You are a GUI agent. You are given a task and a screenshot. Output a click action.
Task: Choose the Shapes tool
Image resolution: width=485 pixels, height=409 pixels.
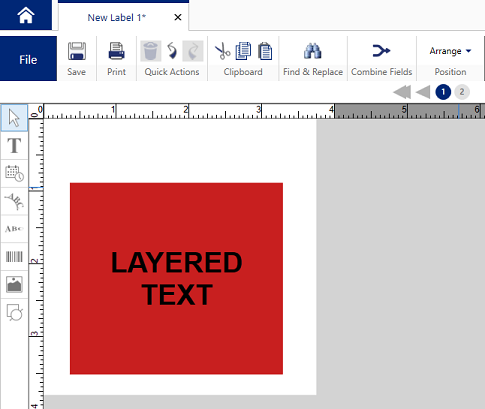pos(14,312)
